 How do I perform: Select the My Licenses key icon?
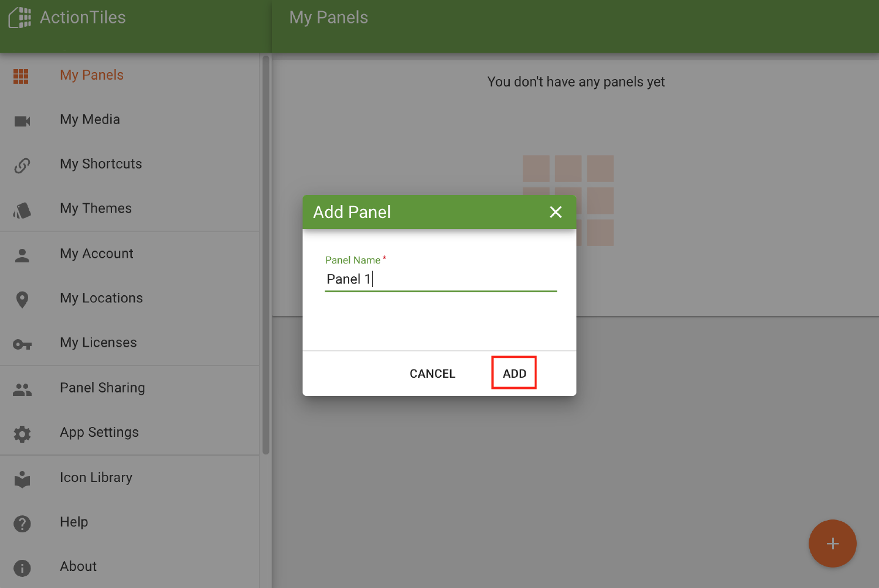[22, 344]
